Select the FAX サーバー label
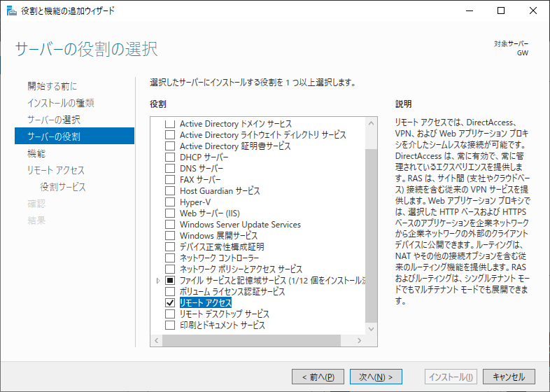550x392 pixels. pos(200,180)
